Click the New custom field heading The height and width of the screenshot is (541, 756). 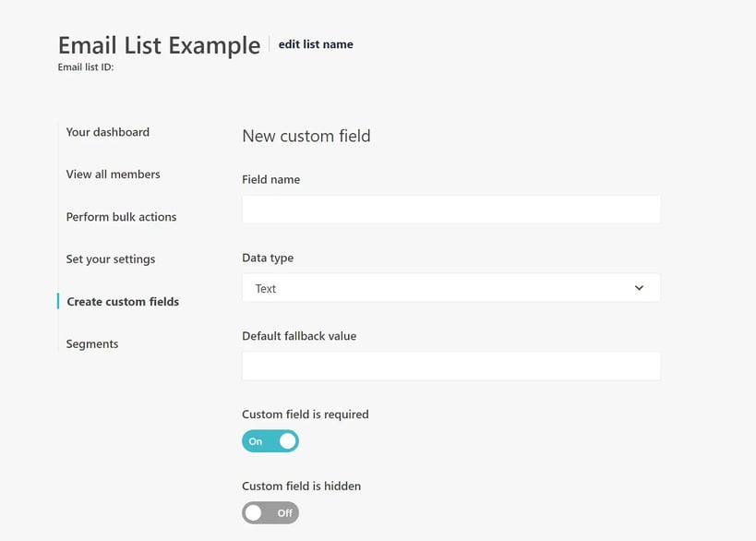coord(306,136)
